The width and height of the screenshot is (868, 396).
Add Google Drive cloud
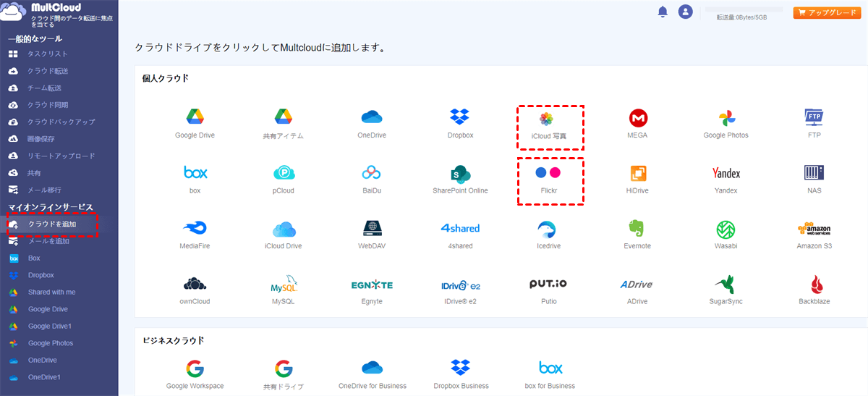pos(195,116)
